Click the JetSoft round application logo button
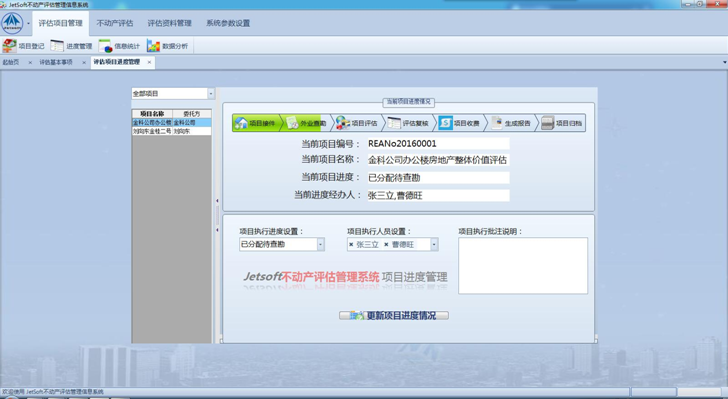 click(x=13, y=23)
